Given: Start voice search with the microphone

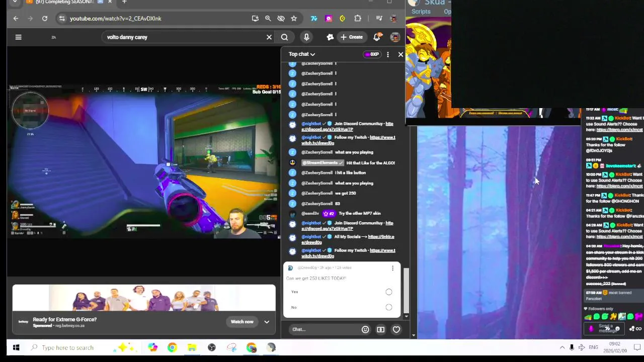Looking at the screenshot, I should [x=306, y=37].
